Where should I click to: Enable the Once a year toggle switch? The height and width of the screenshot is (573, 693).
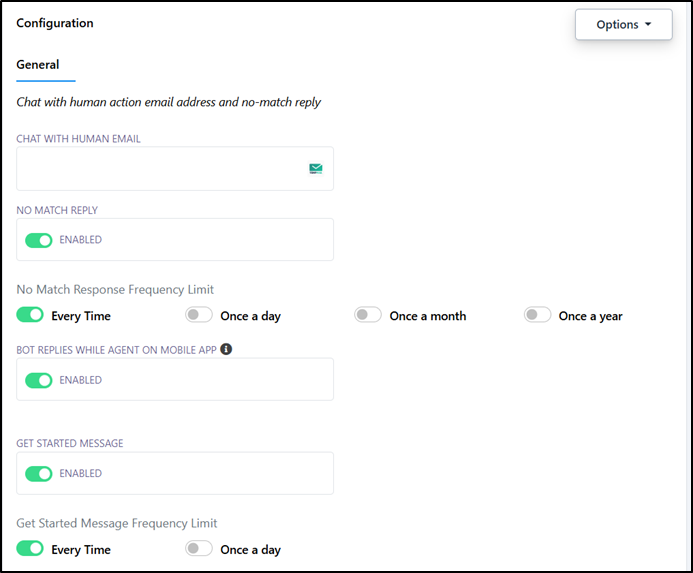tap(538, 315)
